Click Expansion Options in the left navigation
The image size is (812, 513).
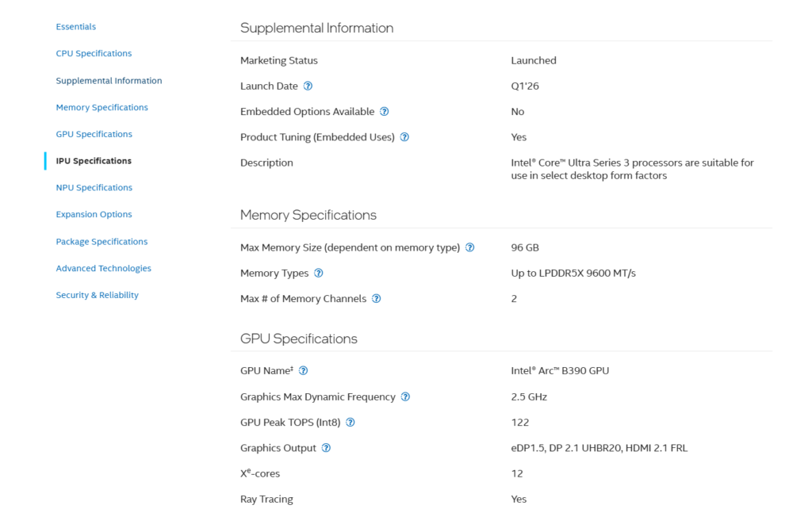coord(94,214)
